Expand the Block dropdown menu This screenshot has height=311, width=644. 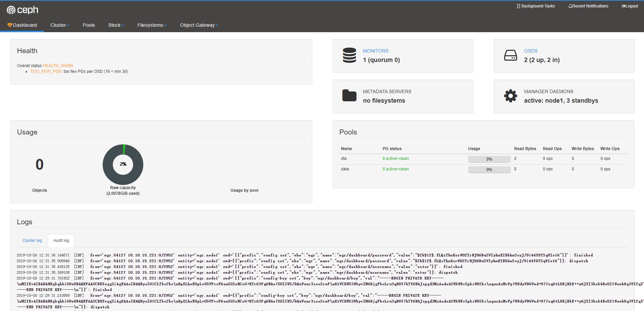[x=116, y=25]
